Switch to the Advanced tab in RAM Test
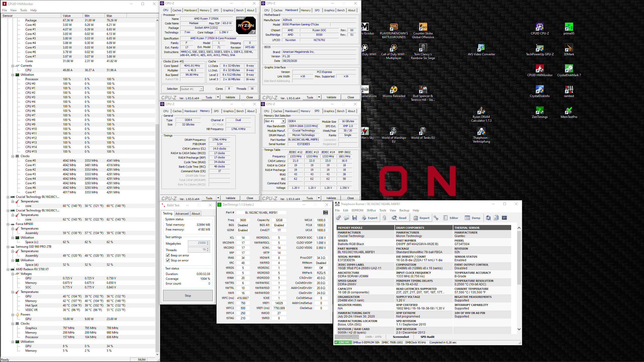This screenshot has width=644, height=362. [182, 214]
